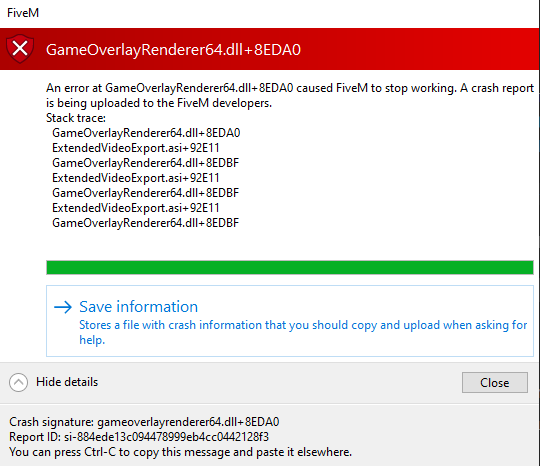Click the Hide details label

click(67, 382)
